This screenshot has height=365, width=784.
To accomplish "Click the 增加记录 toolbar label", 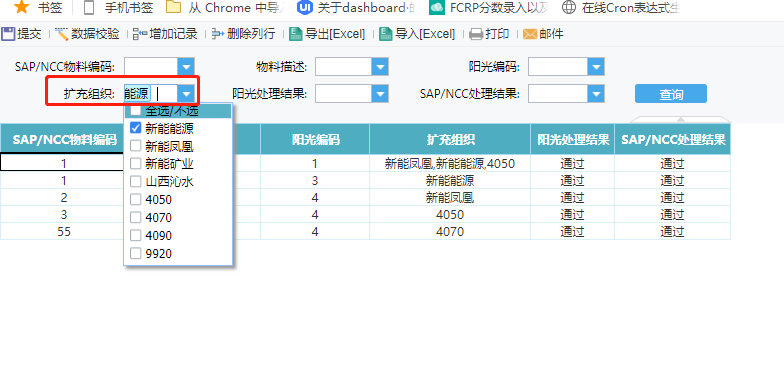I will pyautogui.click(x=173, y=34).
